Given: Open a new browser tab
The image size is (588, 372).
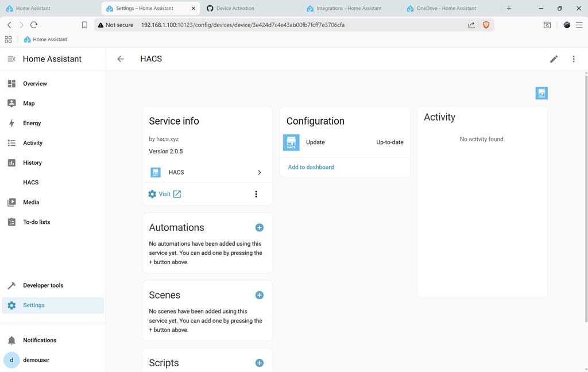Looking at the screenshot, I should 509,8.
